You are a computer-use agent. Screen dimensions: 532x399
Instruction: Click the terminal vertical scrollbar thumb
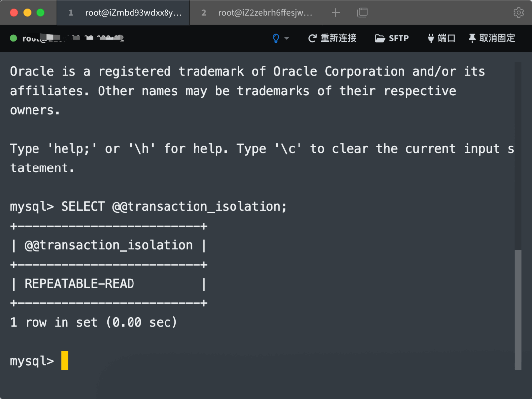click(518, 309)
